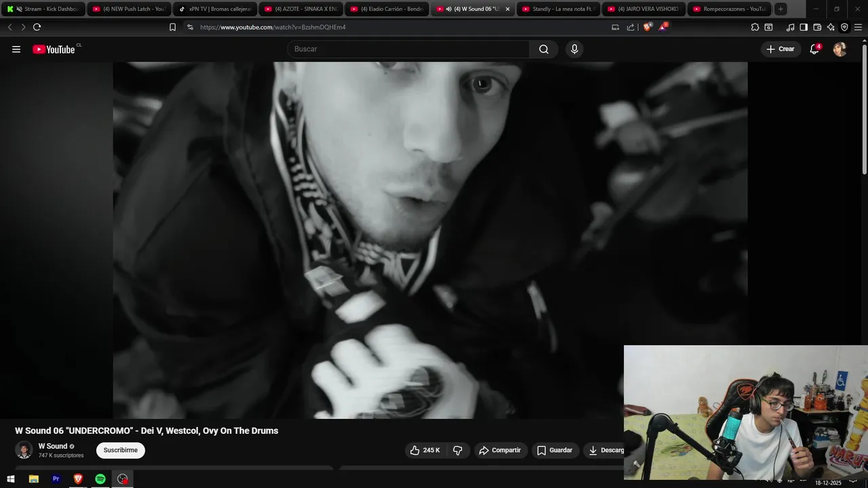Click the page vertical scrollbar

tap(864, 108)
